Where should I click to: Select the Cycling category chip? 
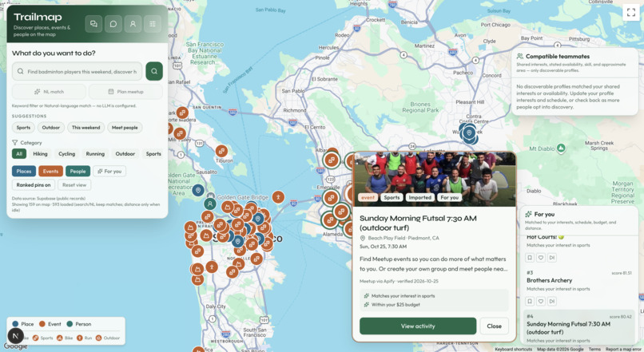click(66, 154)
